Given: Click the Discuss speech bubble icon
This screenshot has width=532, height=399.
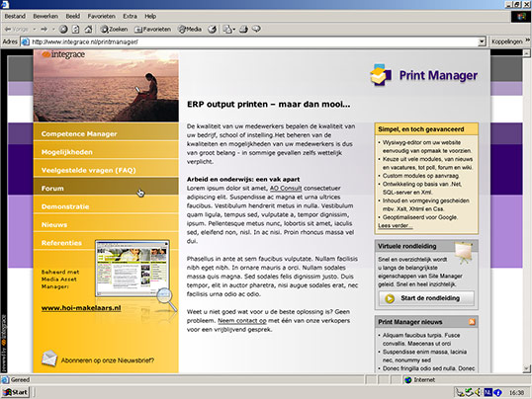Looking at the screenshot, I should (x=256, y=30).
